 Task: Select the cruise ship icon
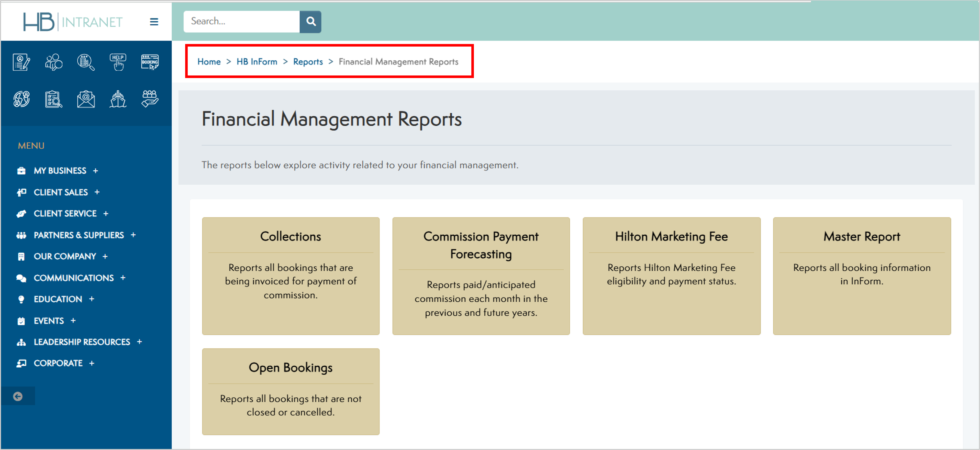[x=118, y=99]
